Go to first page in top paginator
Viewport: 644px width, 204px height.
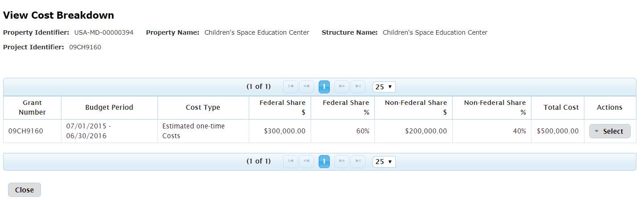[291, 87]
